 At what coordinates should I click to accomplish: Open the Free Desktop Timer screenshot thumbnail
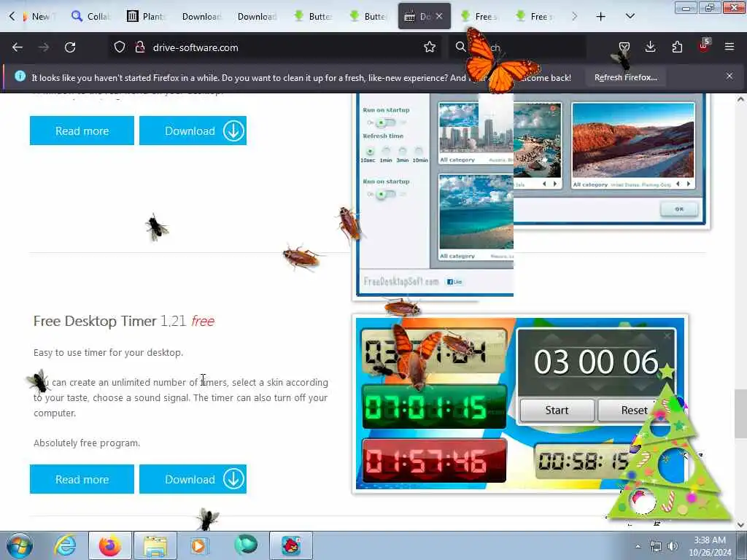(x=520, y=404)
